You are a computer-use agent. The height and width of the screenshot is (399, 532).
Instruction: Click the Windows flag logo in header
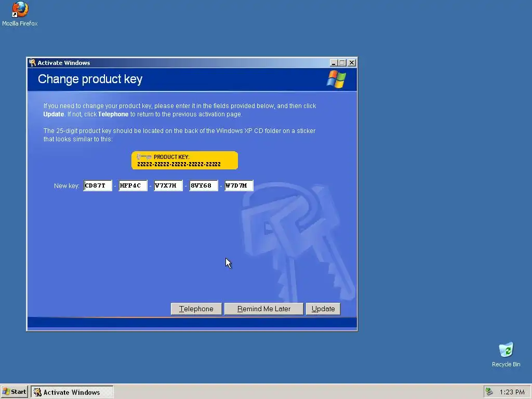(x=336, y=79)
